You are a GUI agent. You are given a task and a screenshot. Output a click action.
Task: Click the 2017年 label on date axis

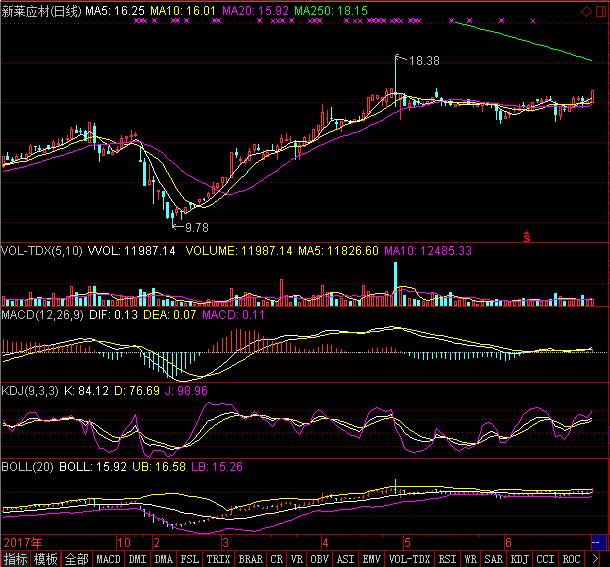click(23, 542)
